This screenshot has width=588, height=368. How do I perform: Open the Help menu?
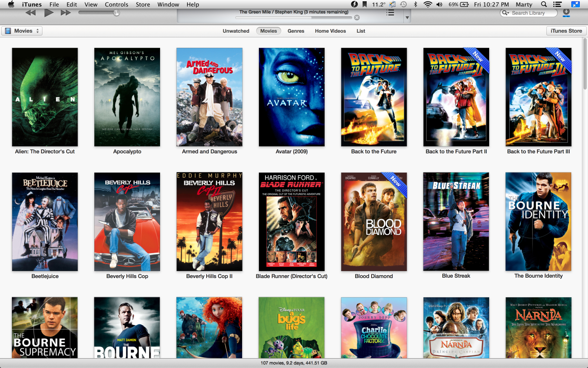pos(193,4)
